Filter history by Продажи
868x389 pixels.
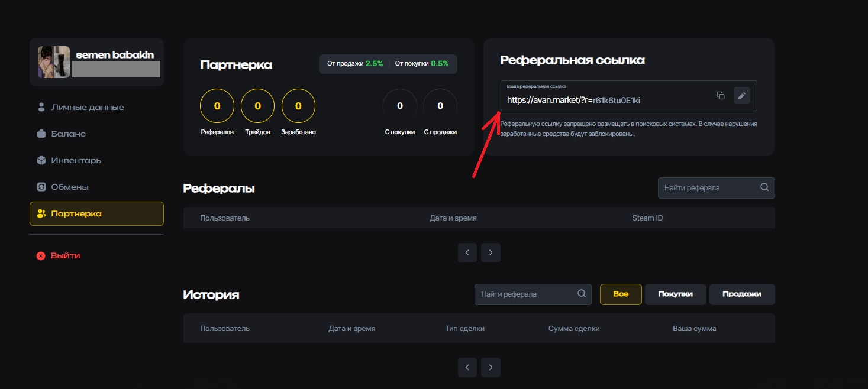742,294
